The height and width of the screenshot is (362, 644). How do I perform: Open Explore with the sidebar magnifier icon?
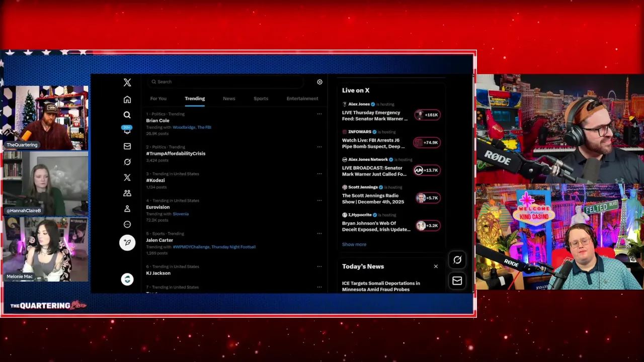click(127, 115)
